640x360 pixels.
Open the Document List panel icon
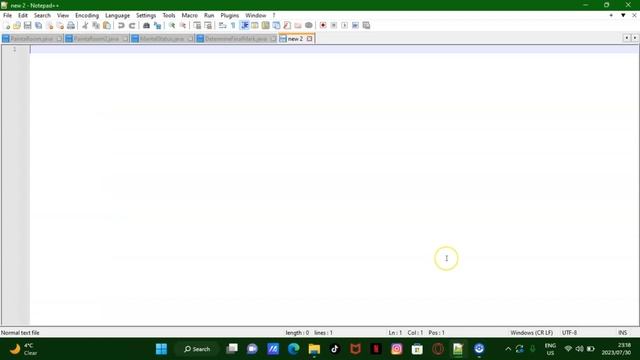[276, 25]
